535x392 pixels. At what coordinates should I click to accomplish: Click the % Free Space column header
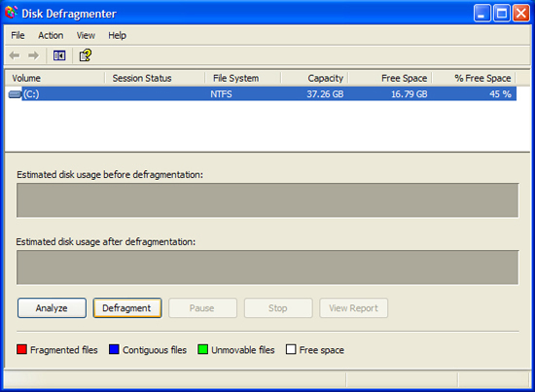click(x=474, y=78)
